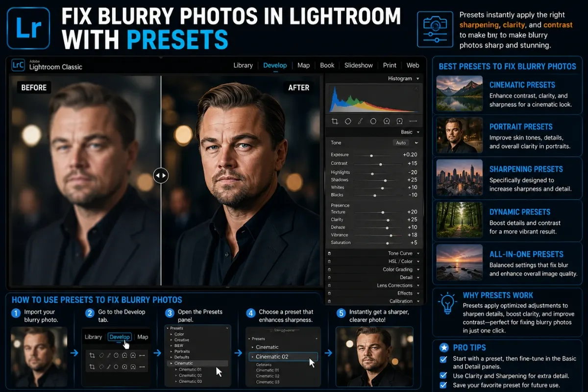Toggle the Tone Curve panel switch
This screenshot has width=588, height=392.
click(329, 253)
